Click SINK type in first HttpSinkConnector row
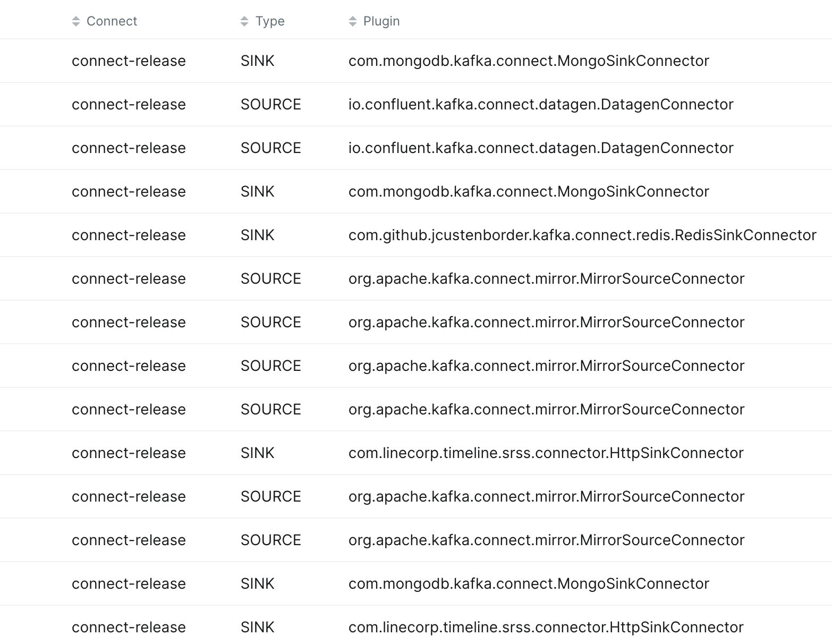 coord(258,453)
